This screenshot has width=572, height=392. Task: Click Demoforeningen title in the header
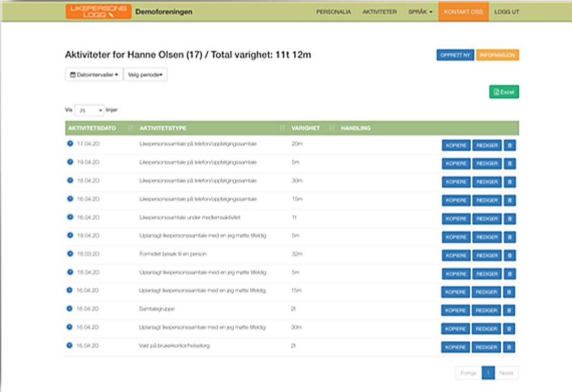164,11
